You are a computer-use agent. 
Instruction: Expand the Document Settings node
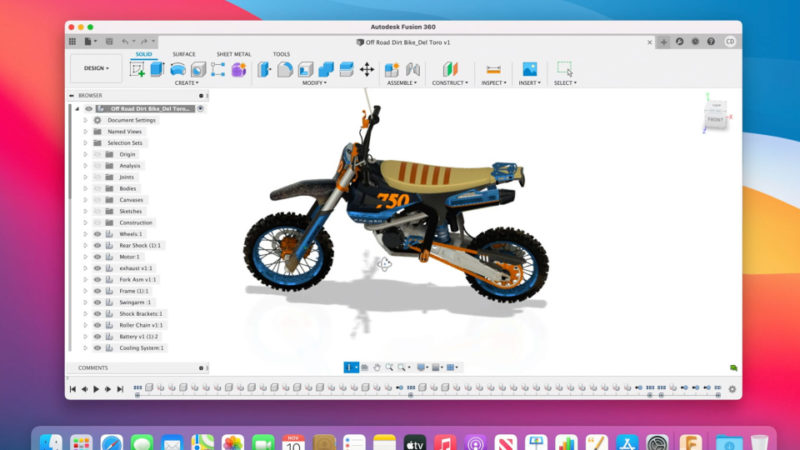[86, 120]
